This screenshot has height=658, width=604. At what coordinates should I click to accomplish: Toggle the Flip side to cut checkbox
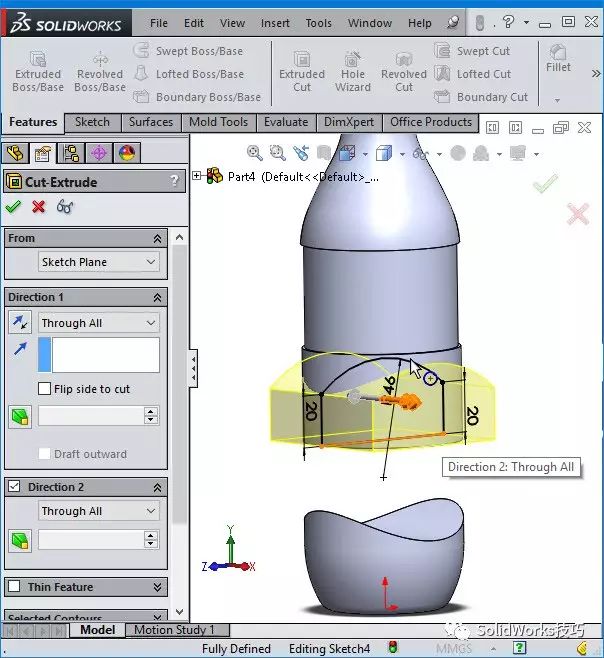tap(44, 389)
